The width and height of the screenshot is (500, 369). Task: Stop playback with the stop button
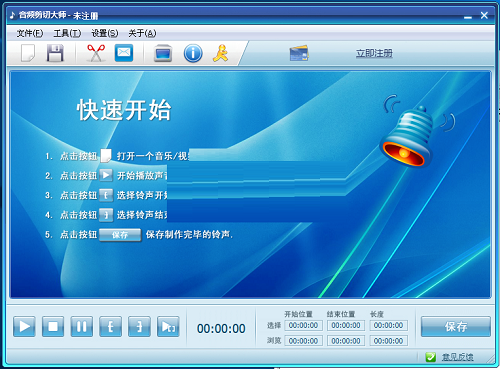click(x=53, y=327)
